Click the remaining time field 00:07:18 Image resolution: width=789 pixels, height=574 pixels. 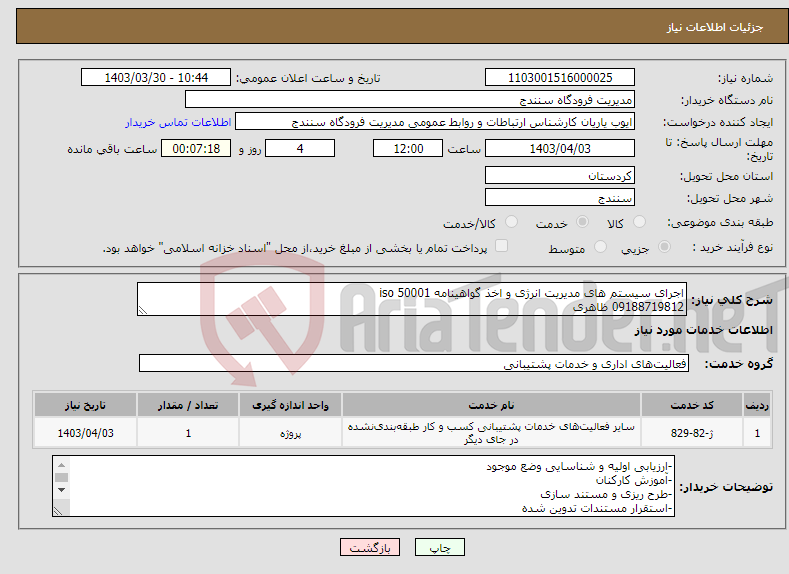196,148
